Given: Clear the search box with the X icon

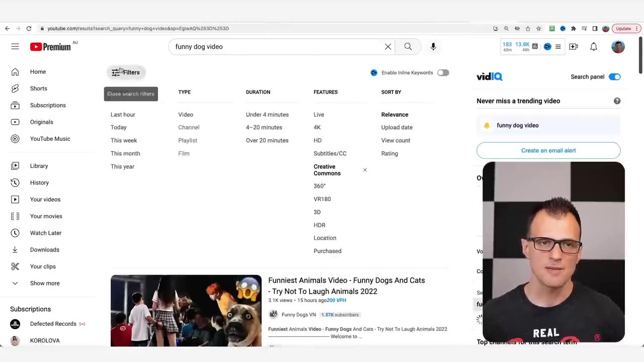Looking at the screenshot, I should point(388,47).
